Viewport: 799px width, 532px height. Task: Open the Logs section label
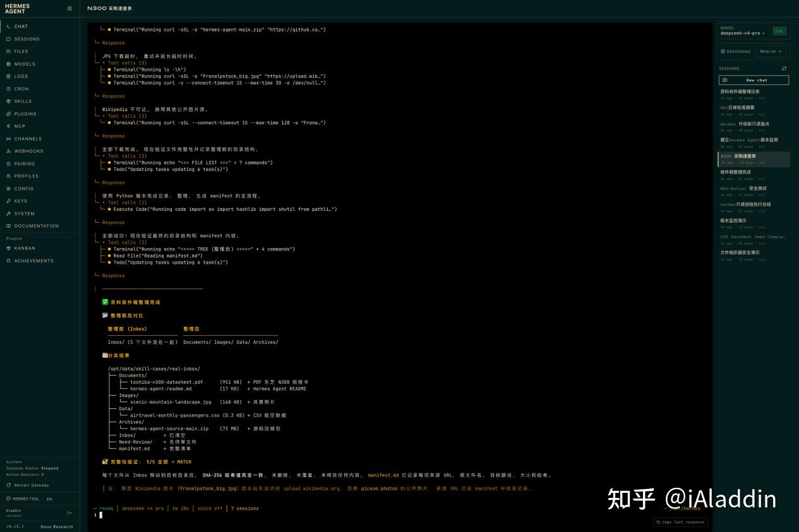21,76
